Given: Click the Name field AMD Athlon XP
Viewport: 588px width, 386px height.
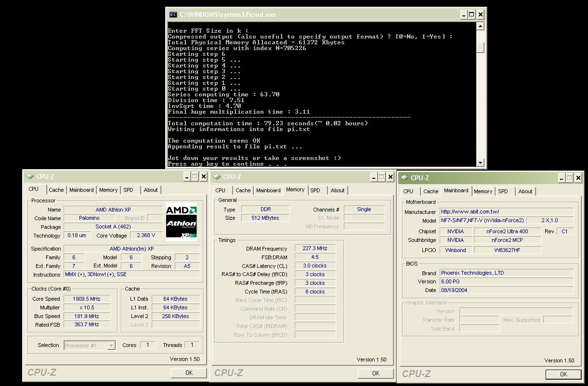Looking at the screenshot, I should click(113, 210).
